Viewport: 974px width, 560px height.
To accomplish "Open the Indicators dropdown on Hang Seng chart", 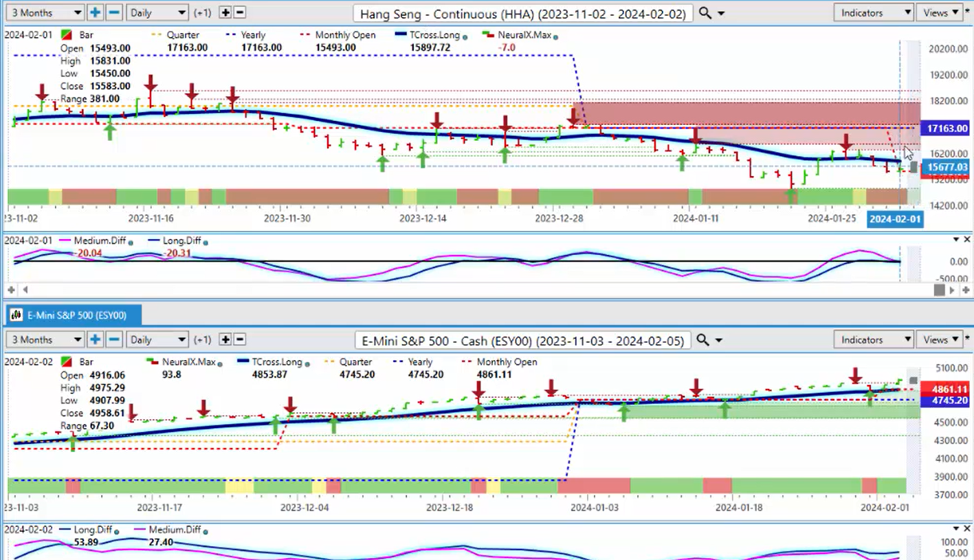I will (x=874, y=12).
